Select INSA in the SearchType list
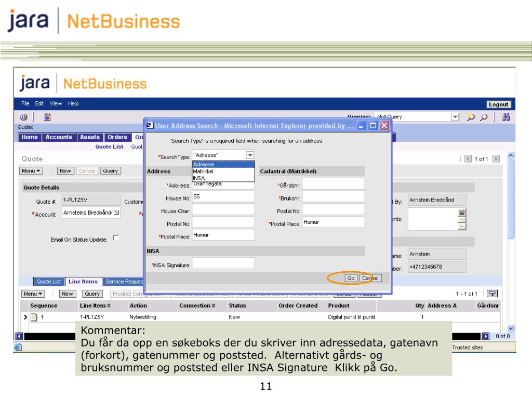Image resolution: width=532 pixels, height=399 pixels. (223, 178)
